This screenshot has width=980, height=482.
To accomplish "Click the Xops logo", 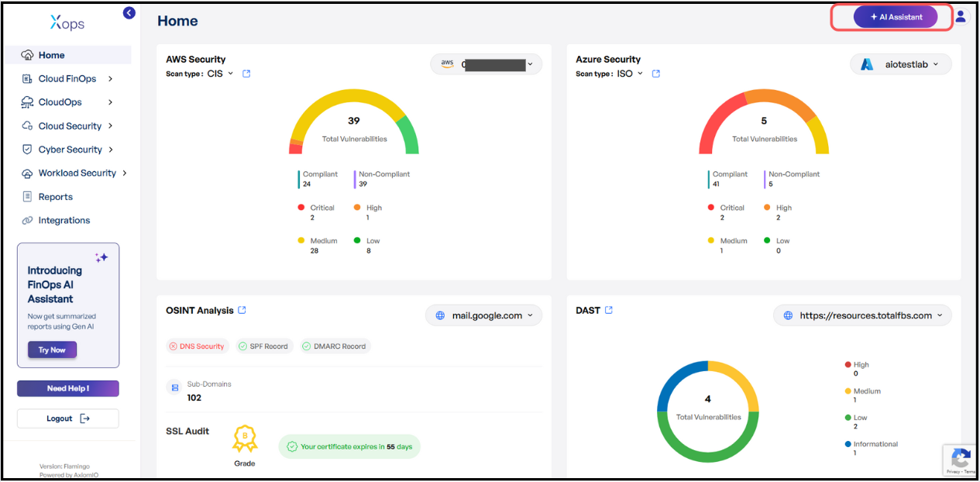I will point(67,22).
